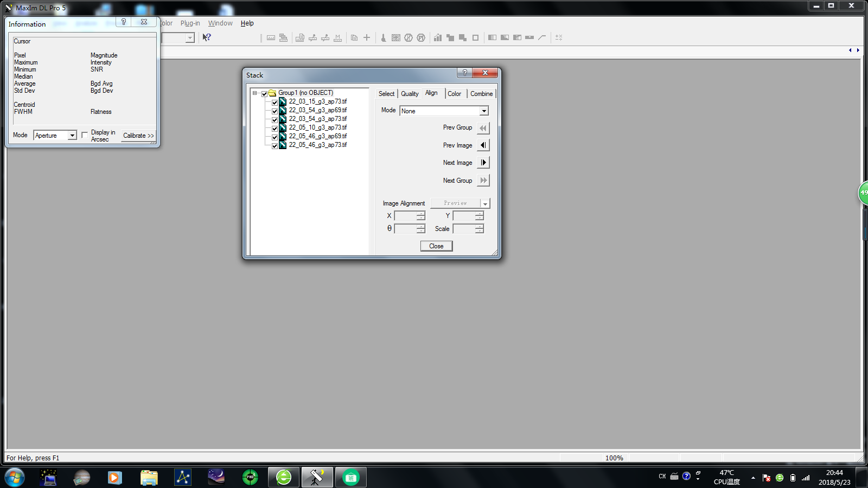Image resolution: width=868 pixels, height=488 pixels.
Task: Click Next Group double-right arrow icon
Action: [483, 181]
